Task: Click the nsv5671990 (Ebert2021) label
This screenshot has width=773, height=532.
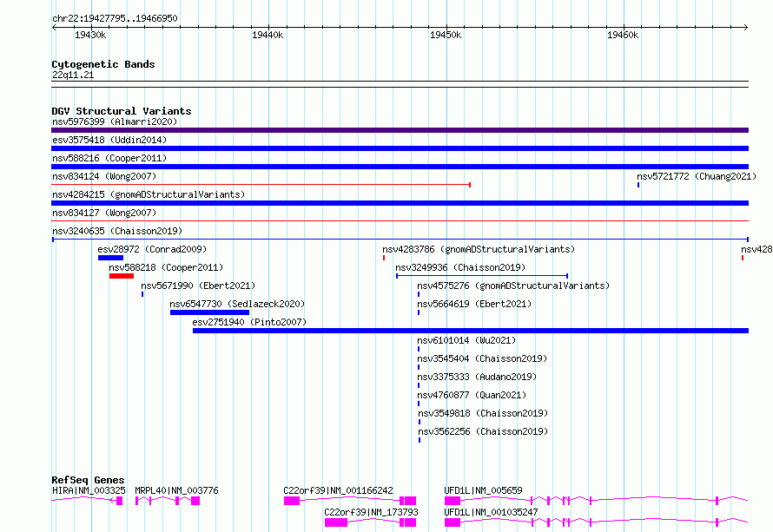Action: click(x=198, y=286)
